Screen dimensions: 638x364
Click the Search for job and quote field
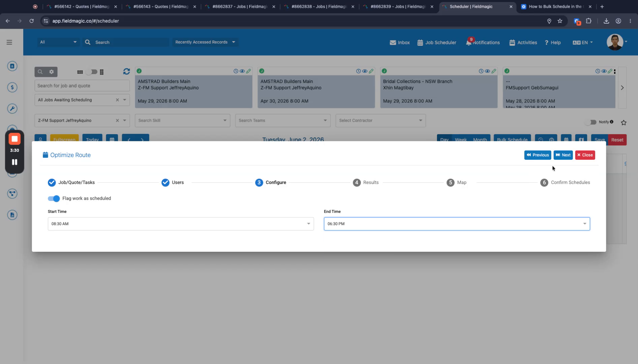82,86
